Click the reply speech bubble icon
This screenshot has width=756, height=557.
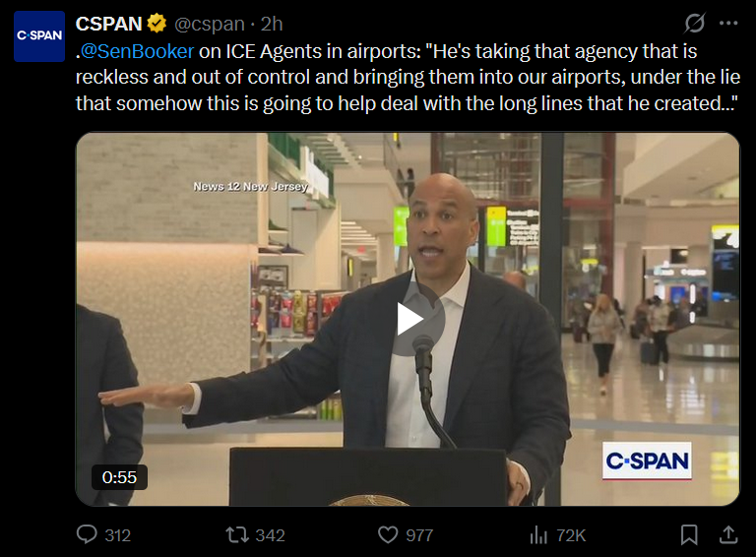click(x=88, y=534)
